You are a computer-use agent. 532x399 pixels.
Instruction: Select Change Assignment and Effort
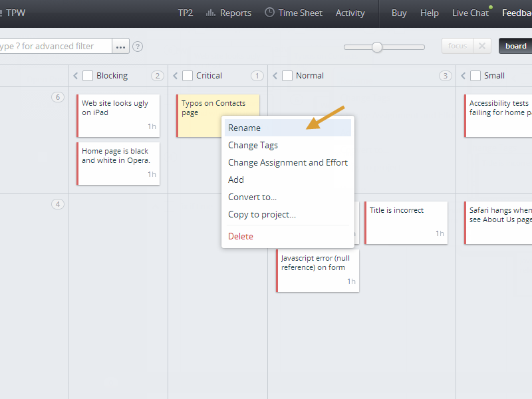tap(288, 162)
